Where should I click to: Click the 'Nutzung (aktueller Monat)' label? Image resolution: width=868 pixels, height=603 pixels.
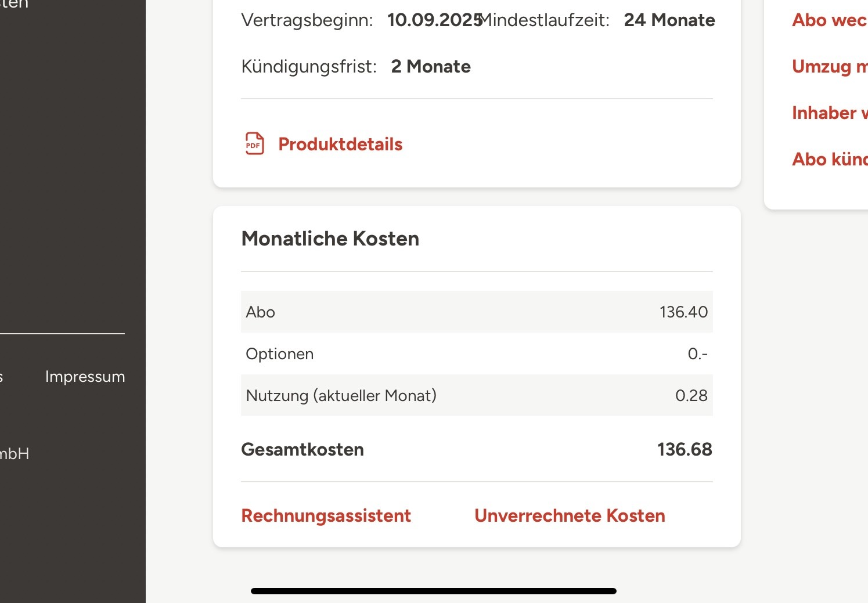point(341,396)
